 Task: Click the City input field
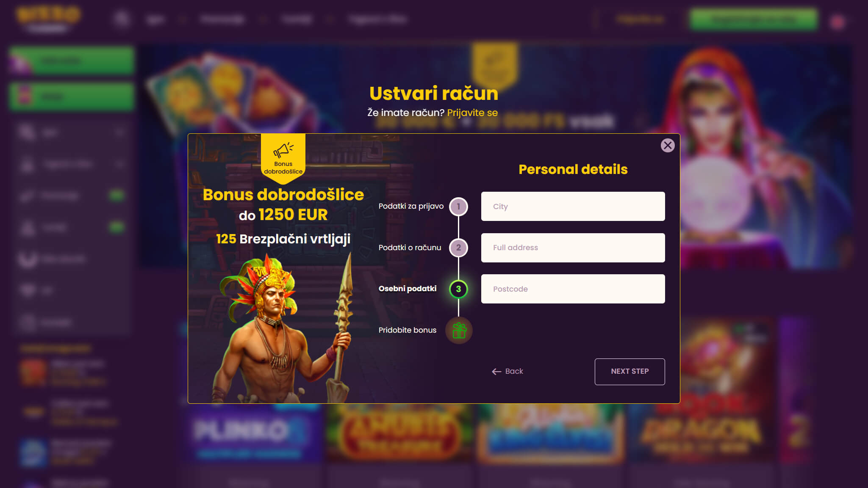(x=573, y=207)
